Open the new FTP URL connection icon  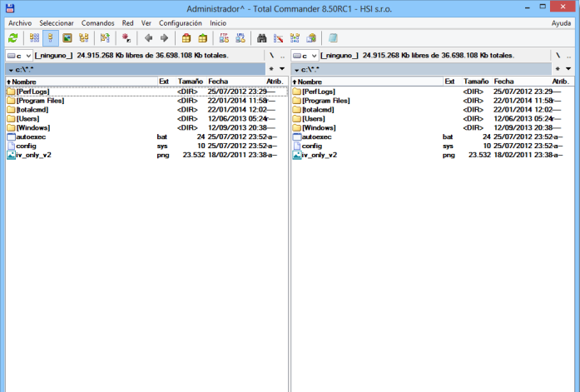coord(240,38)
